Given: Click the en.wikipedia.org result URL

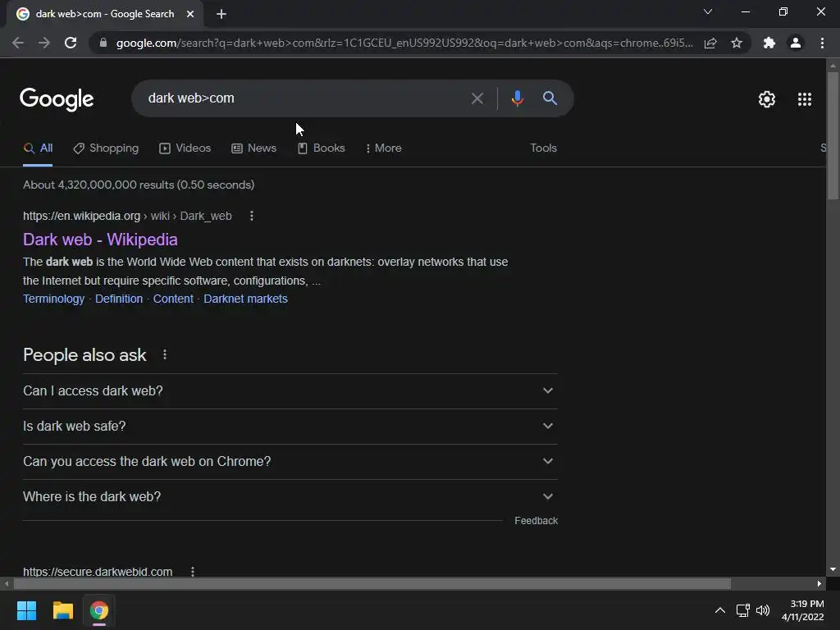Looking at the screenshot, I should pos(127,216).
